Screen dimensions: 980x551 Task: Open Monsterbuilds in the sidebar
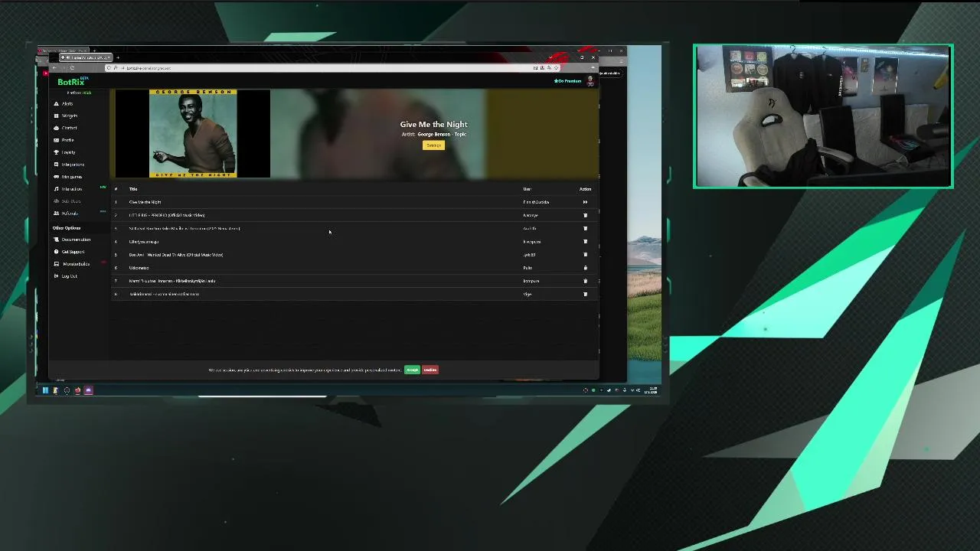point(72,264)
